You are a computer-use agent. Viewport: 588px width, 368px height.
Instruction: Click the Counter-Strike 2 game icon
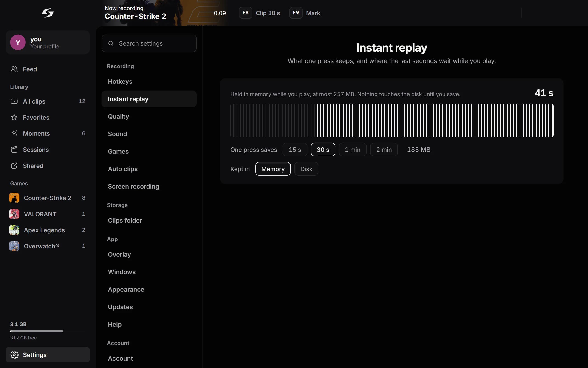click(14, 198)
